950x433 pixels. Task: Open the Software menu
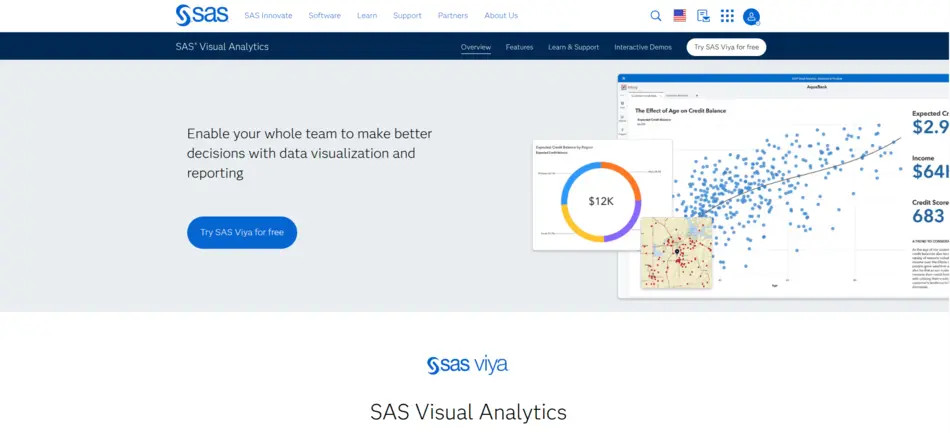(x=325, y=16)
